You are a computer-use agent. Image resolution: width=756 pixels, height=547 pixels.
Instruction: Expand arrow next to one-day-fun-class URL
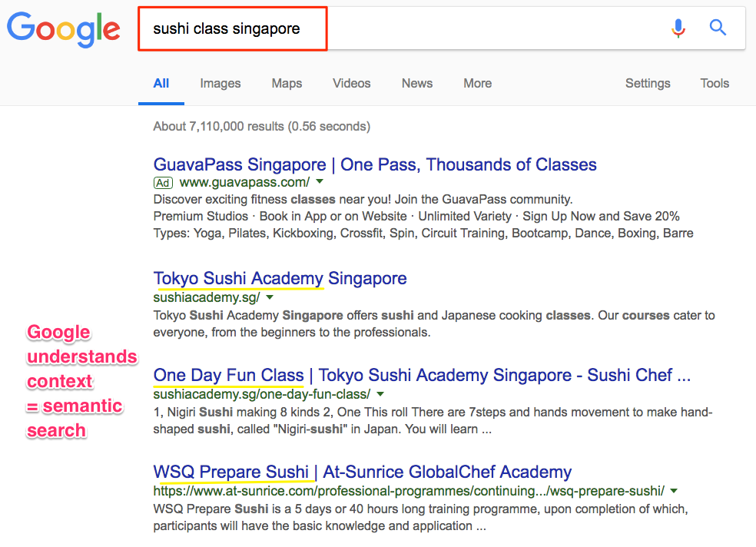(x=380, y=393)
